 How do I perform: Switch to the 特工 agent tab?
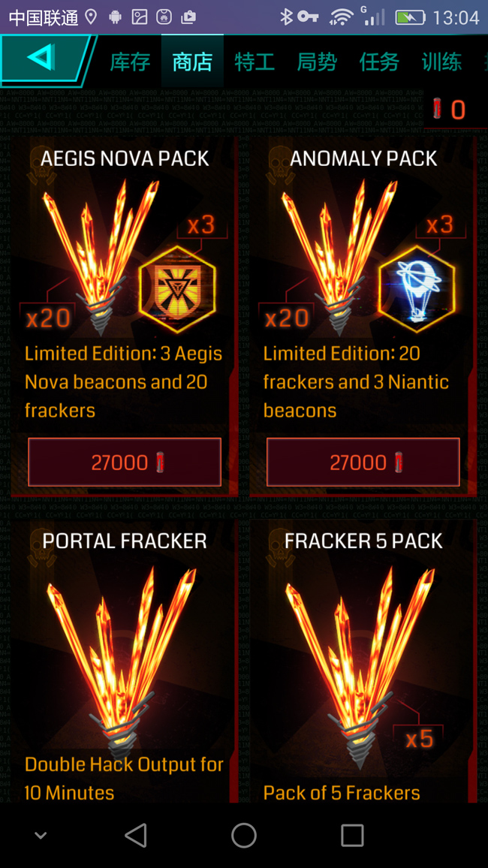point(255,62)
